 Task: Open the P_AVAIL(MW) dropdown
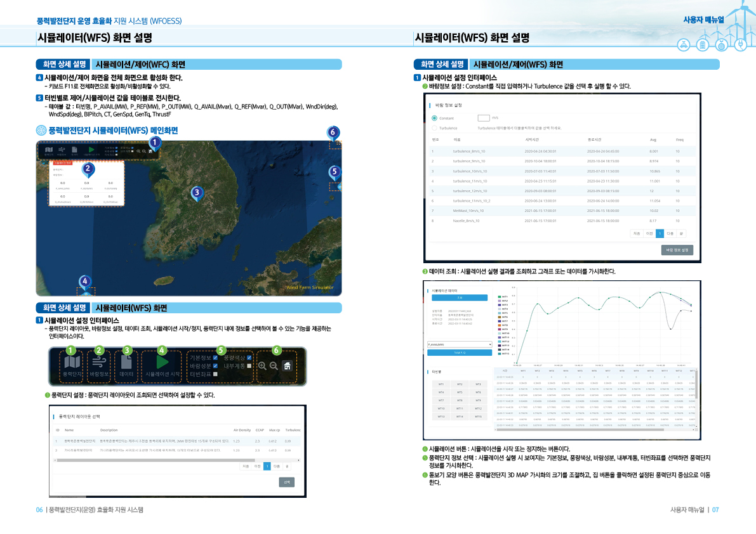460,344
